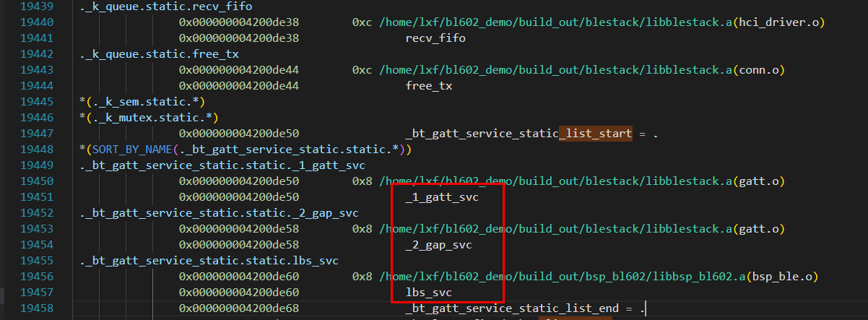Click address 0x000000004200de44 on line 19444
Screen dimensions: 868x320
coord(239,86)
